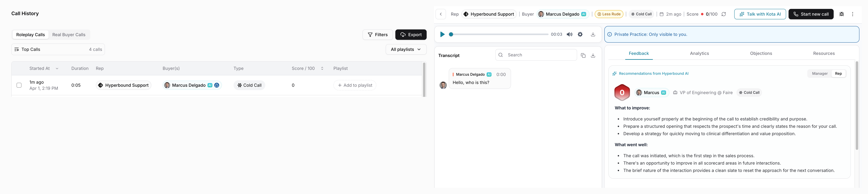The image size is (868, 194).
Task: Open the Filters button
Action: 377,35
